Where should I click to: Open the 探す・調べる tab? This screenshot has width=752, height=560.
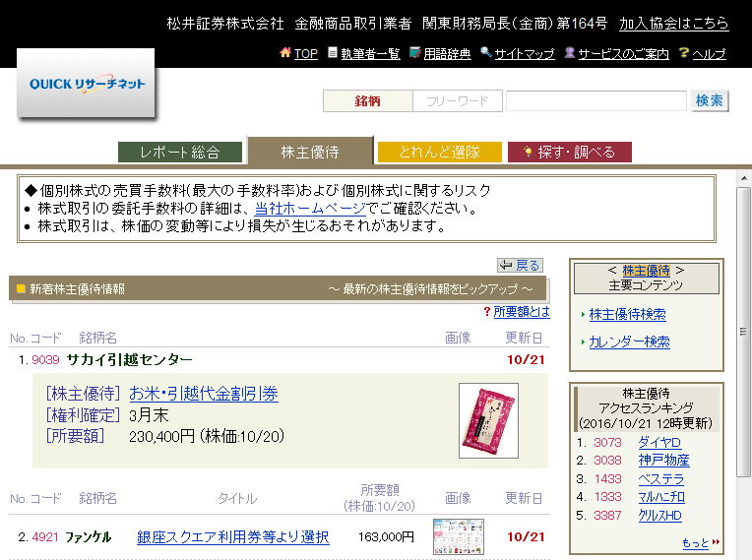(569, 152)
